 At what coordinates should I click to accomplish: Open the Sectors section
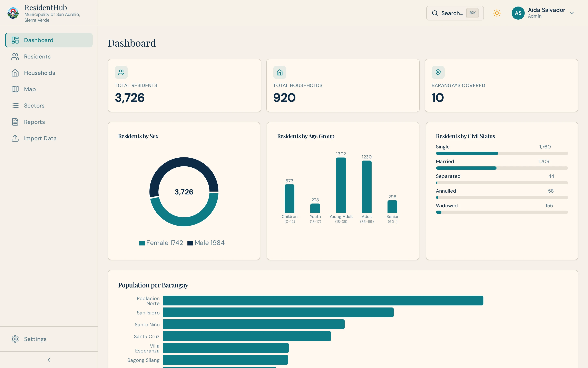pos(49,105)
